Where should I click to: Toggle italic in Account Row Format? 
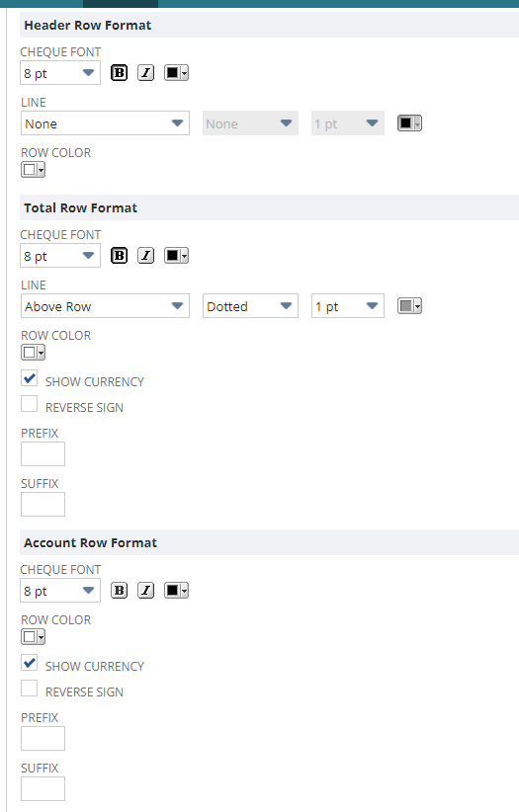[145, 591]
